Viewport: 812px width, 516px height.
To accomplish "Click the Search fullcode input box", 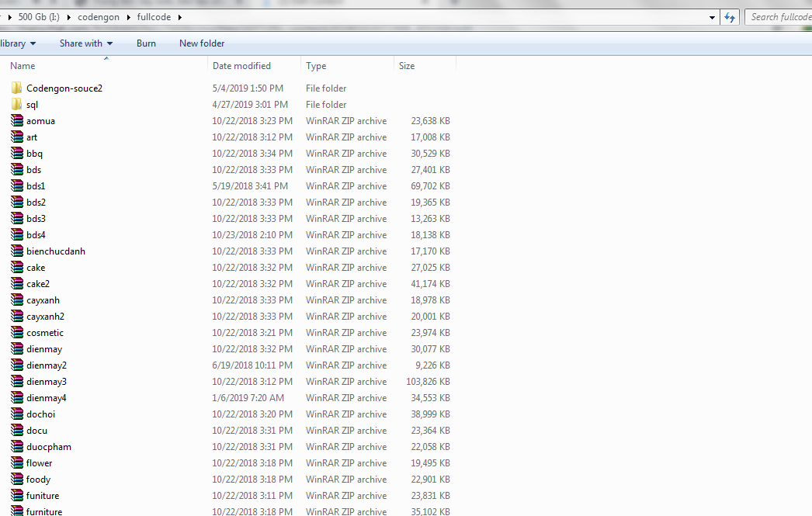I will click(779, 17).
